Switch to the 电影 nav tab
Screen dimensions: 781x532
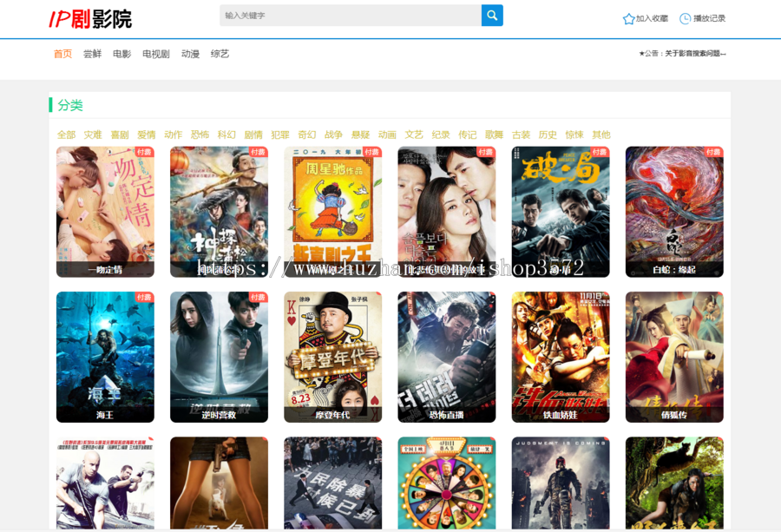coord(121,54)
